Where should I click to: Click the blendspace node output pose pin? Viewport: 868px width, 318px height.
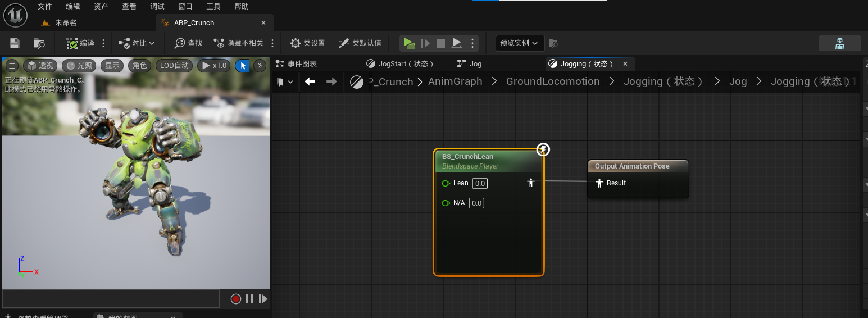[530, 183]
